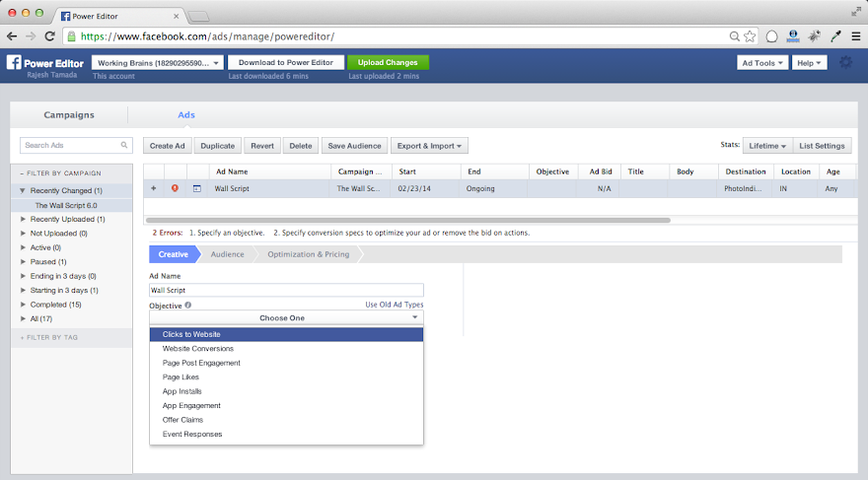Open the Chrome menu hamburger icon
This screenshot has height=480, width=868.
click(x=856, y=36)
